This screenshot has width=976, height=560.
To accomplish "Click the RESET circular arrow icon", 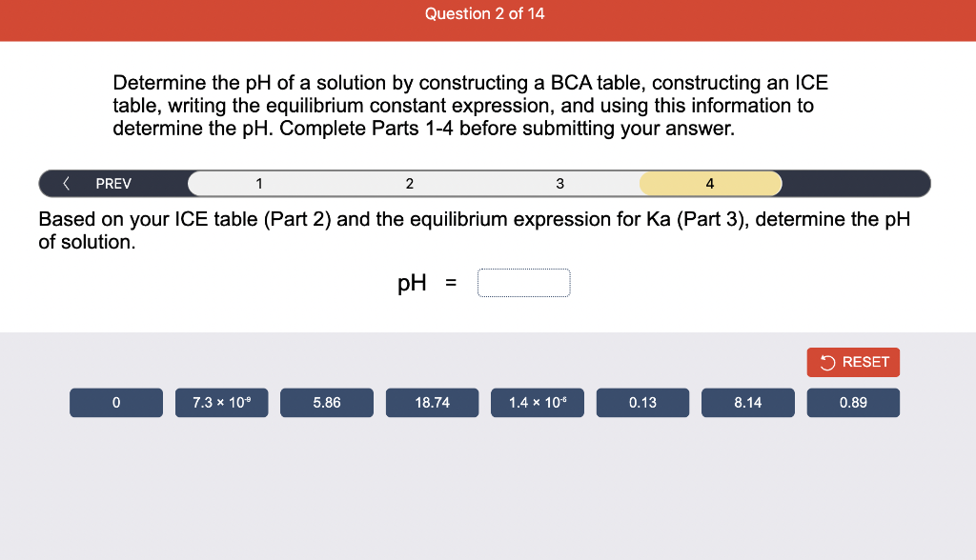I will click(x=825, y=362).
